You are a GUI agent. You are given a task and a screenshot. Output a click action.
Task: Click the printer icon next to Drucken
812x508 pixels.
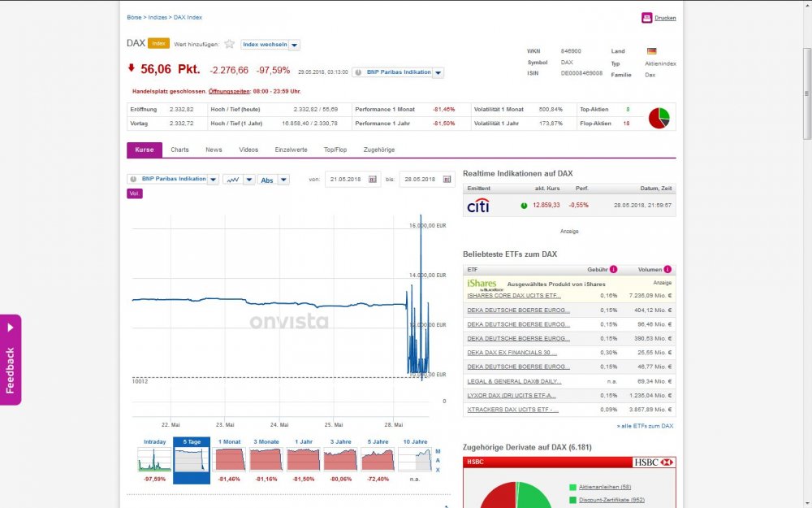(646, 18)
